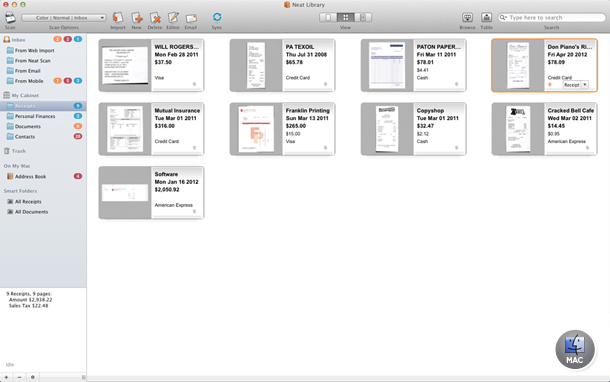This screenshot has height=382, width=610.
Task: Click the red count badge on Address Book
Action: (78, 176)
